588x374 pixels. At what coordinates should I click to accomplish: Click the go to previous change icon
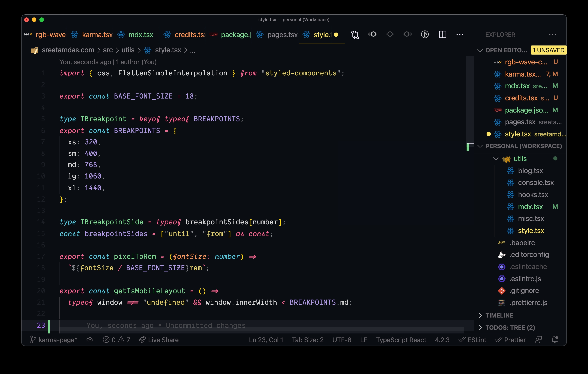[373, 34]
